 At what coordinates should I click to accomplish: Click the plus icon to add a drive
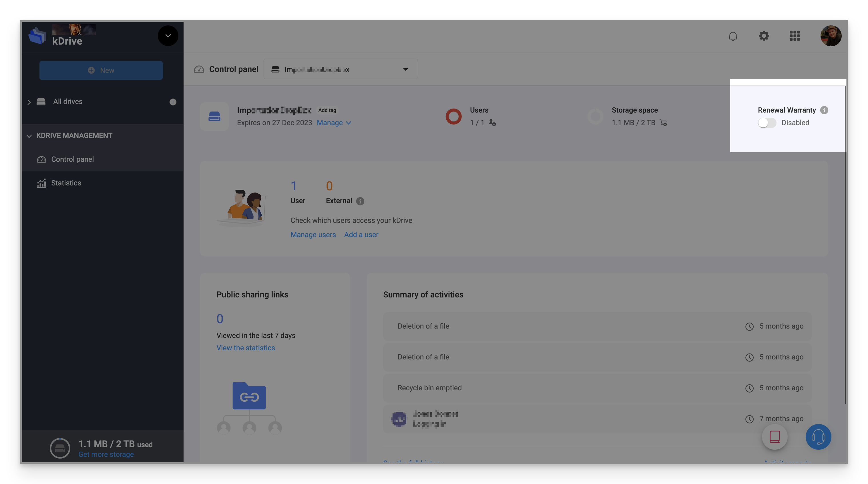pos(173,102)
